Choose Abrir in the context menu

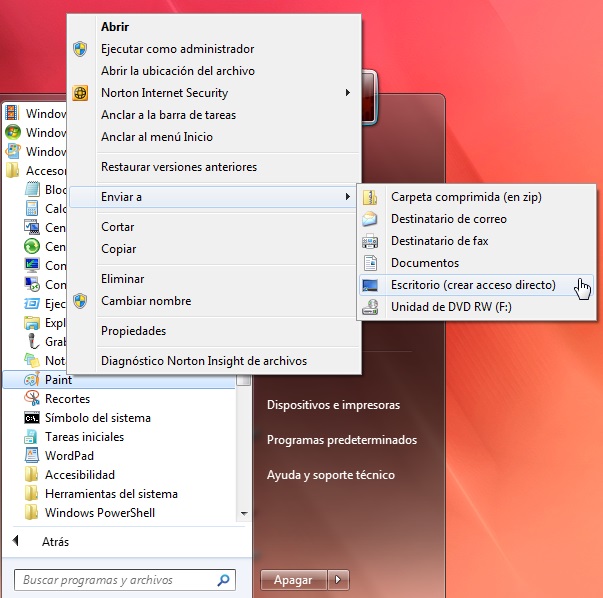click(x=214, y=27)
